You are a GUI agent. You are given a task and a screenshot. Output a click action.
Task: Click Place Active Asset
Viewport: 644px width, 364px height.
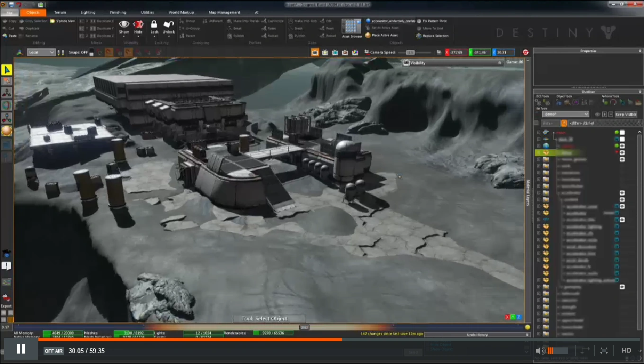coord(382,36)
